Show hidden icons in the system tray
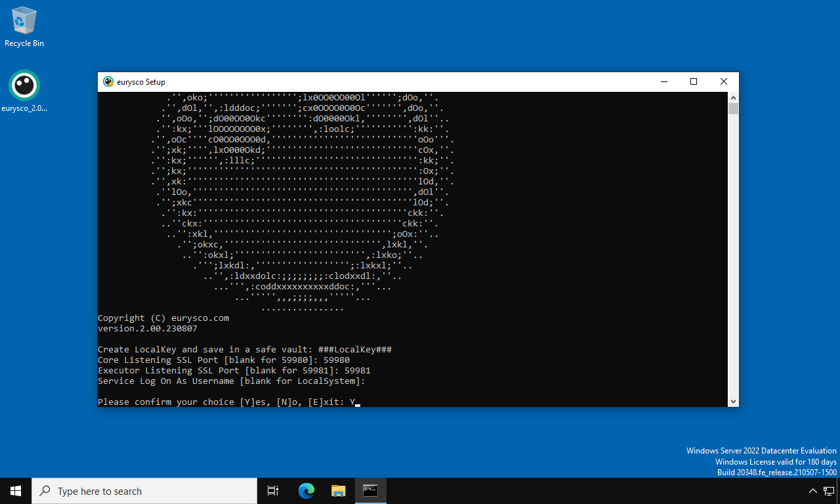 point(812,491)
